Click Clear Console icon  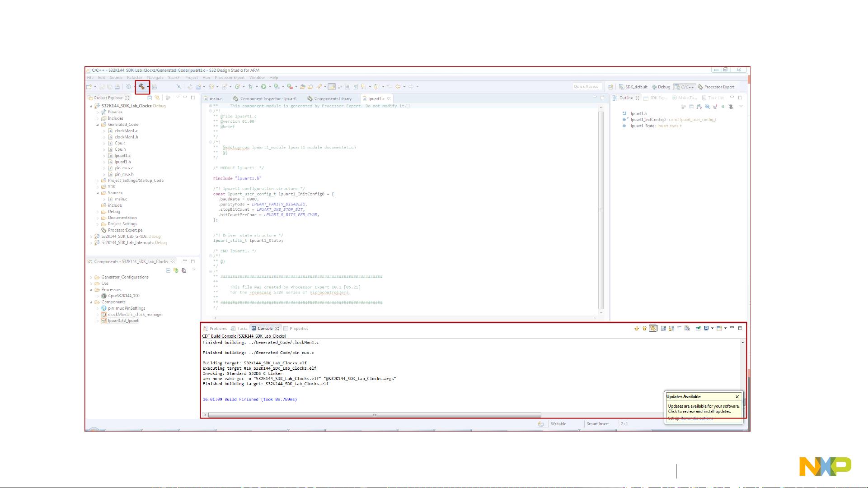pos(687,328)
